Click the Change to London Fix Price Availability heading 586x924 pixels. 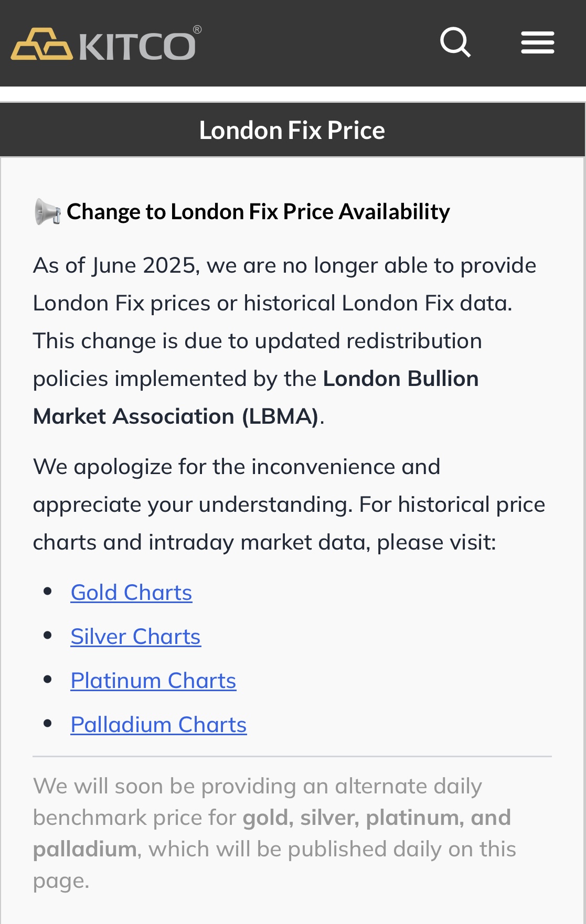(258, 212)
